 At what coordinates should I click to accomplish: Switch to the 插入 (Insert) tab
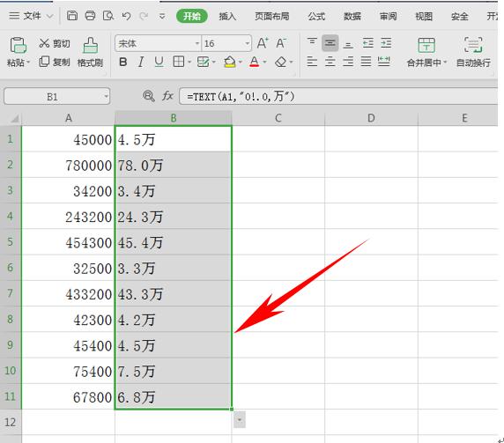[x=227, y=16]
